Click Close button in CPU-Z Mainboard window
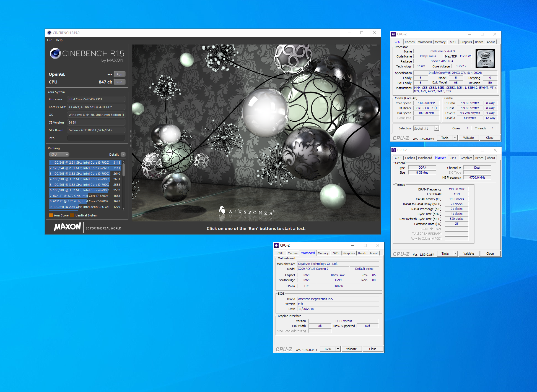Image resolution: width=537 pixels, height=392 pixels. pyautogui.click(x=373, y=349)
